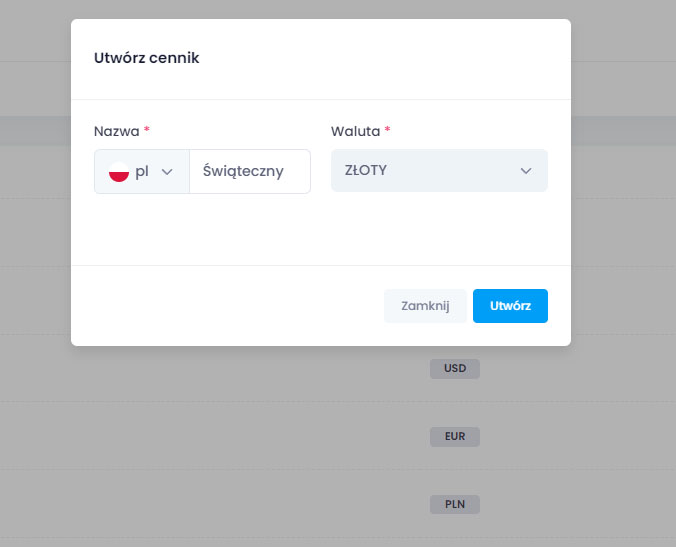This screenshot has width=676, height=547.
Task: Click the Waluta field label
Action: (355, 131)
